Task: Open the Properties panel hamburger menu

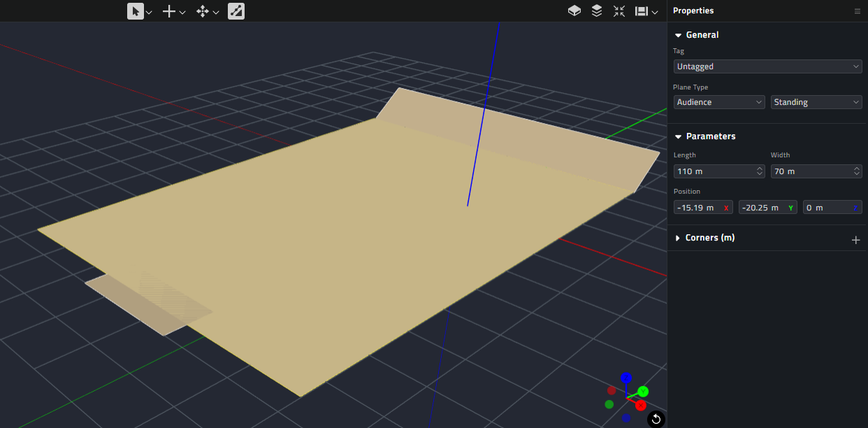Action: (x=858, y=11)
